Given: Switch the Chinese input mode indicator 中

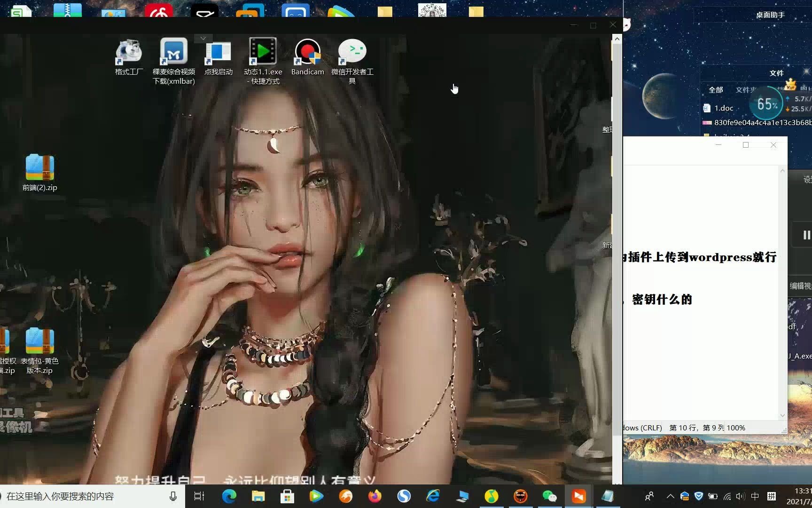Looking at the screenshot, I should [x=755, y=496].
